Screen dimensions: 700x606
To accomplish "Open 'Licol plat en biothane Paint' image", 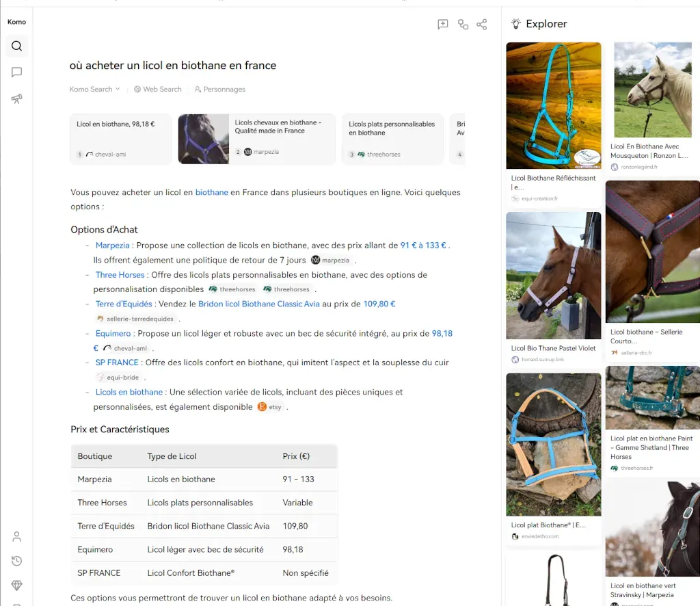I will click(x=653, y=398).
